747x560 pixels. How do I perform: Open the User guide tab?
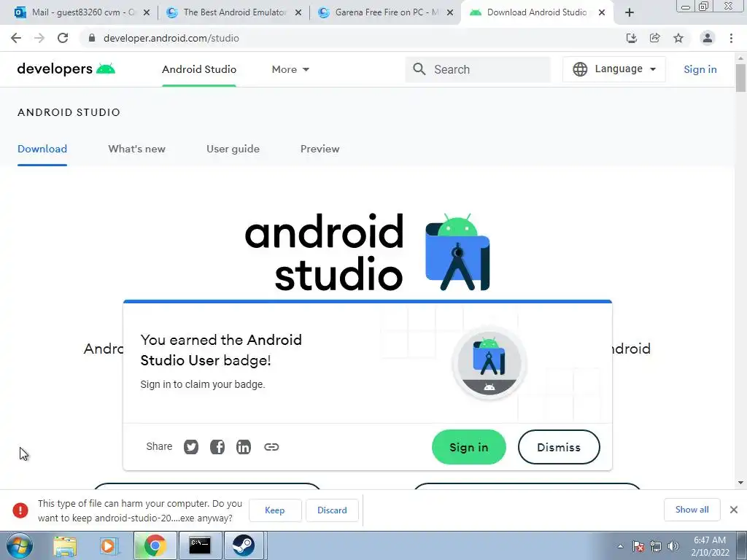(x=233, y=149)
